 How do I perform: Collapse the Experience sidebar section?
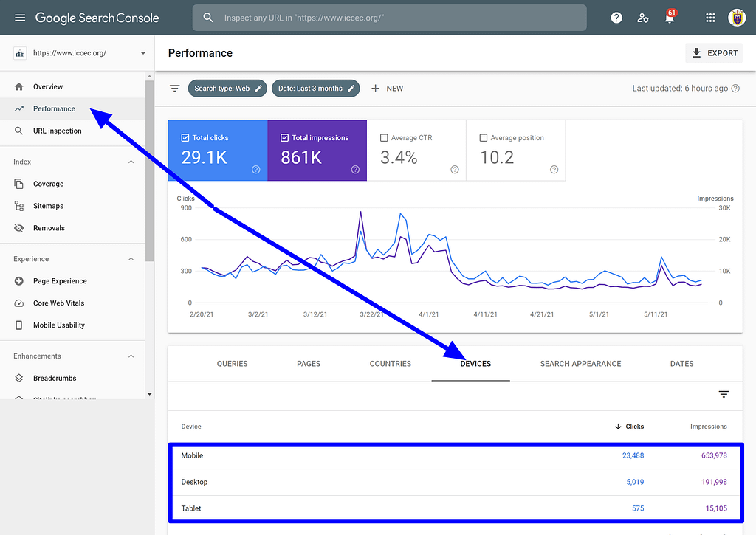pyautogui.click(x=131, y=259)
